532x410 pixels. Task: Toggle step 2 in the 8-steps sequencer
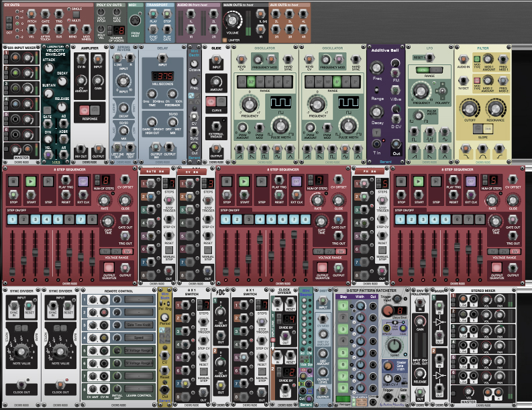coord(23,219)
